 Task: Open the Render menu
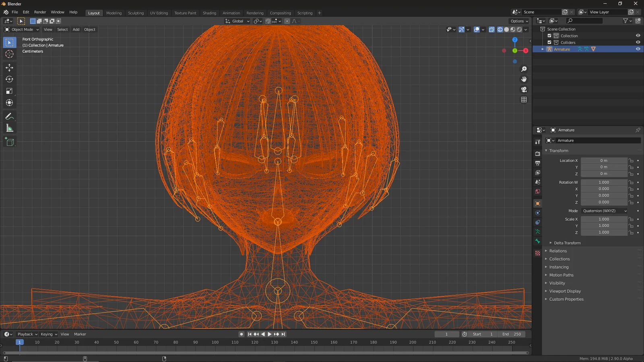pyautogui.click(x=40, y=12)
